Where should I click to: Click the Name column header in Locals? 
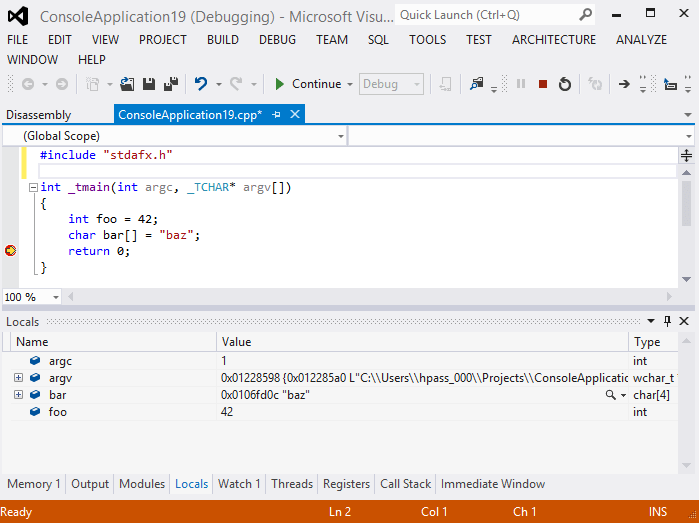[x=114, y=342]
